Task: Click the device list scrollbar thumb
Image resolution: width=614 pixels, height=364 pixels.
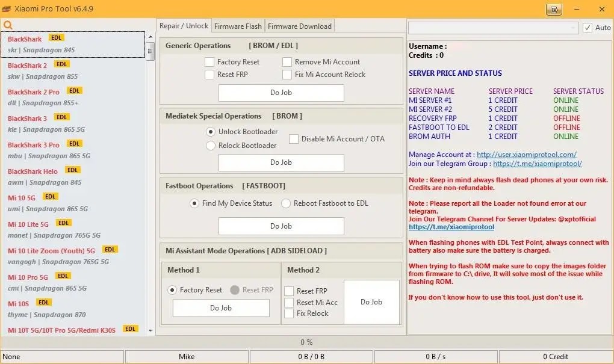Action: tap(150, 51)
